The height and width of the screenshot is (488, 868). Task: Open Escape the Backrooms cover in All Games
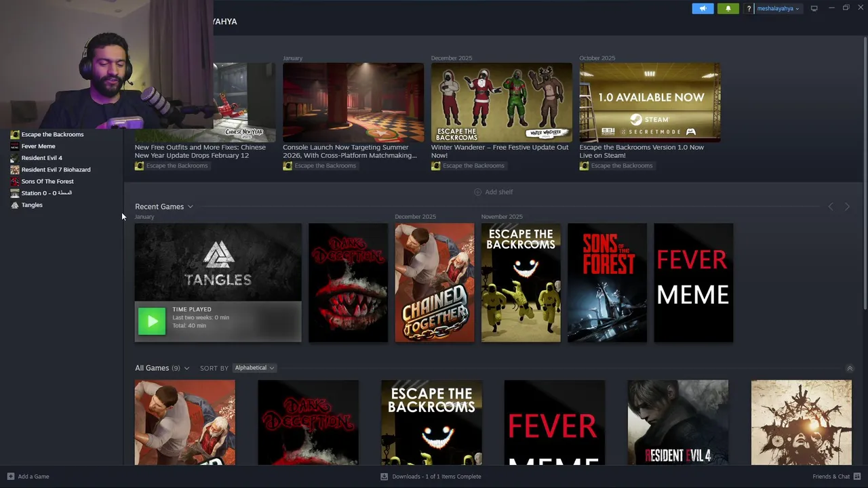431,422
